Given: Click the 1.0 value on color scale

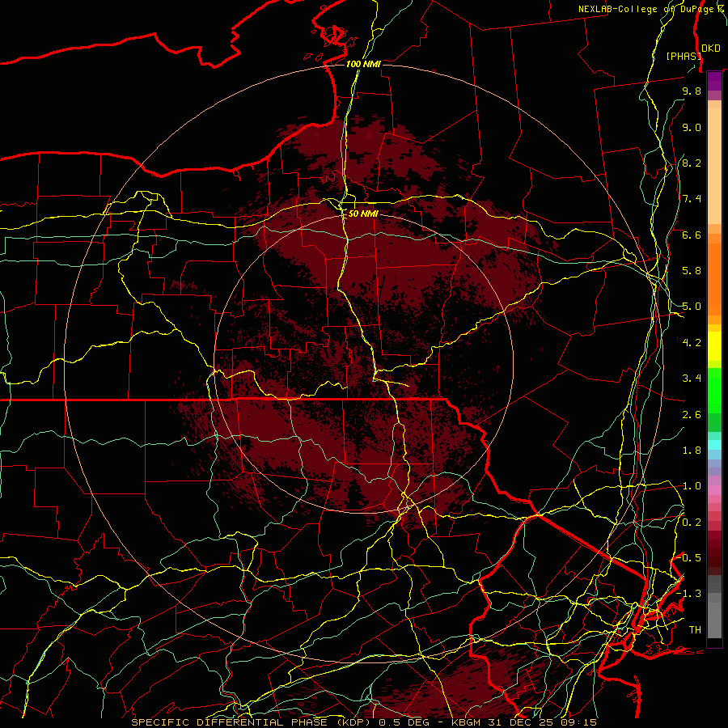Looking at the screenshot, I should pos(692,486).
